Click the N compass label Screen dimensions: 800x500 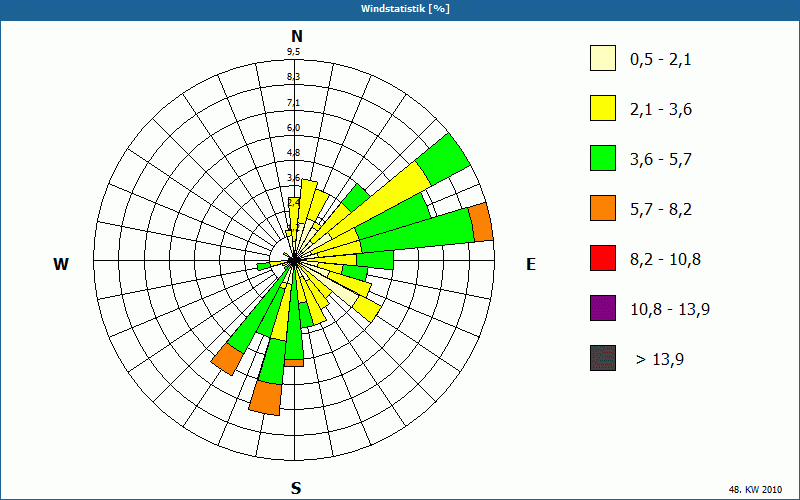296,36
